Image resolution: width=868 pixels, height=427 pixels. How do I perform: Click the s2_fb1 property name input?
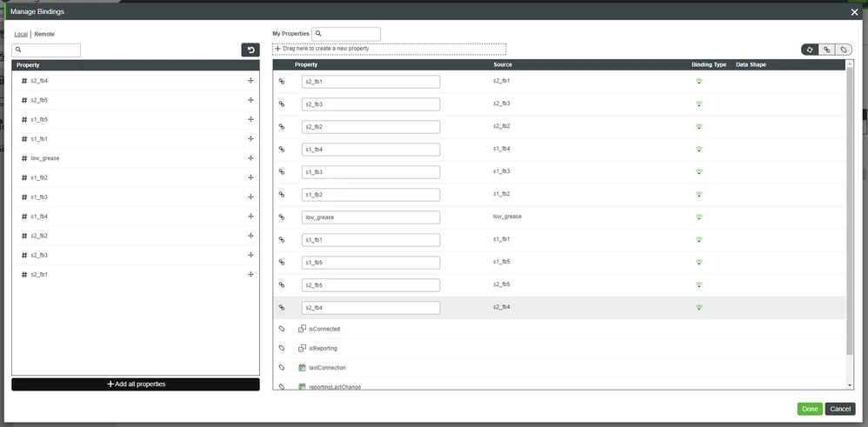(371, 82)
